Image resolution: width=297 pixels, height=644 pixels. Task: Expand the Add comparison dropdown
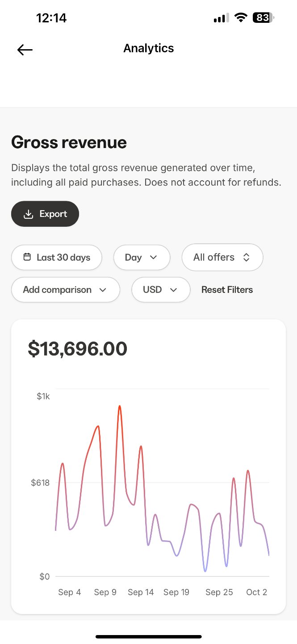pyautogui.click(x=65, y=290)
